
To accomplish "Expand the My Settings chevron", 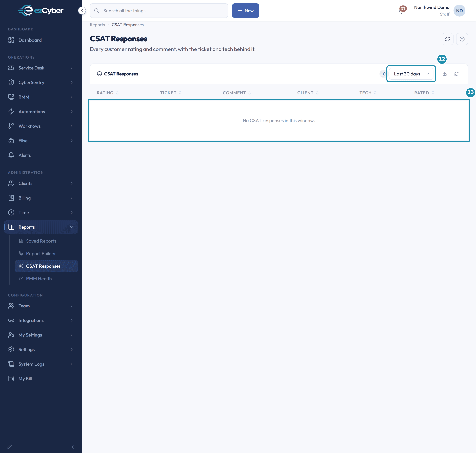I will click(x=72, y=335).
